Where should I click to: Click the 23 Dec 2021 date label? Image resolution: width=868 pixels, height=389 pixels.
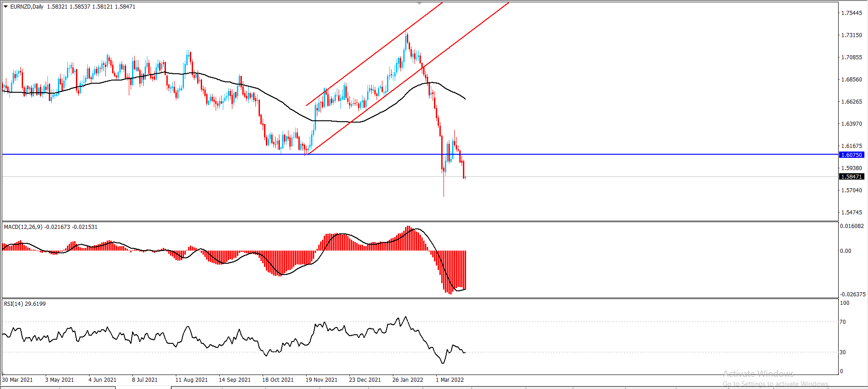pos(365,380)
